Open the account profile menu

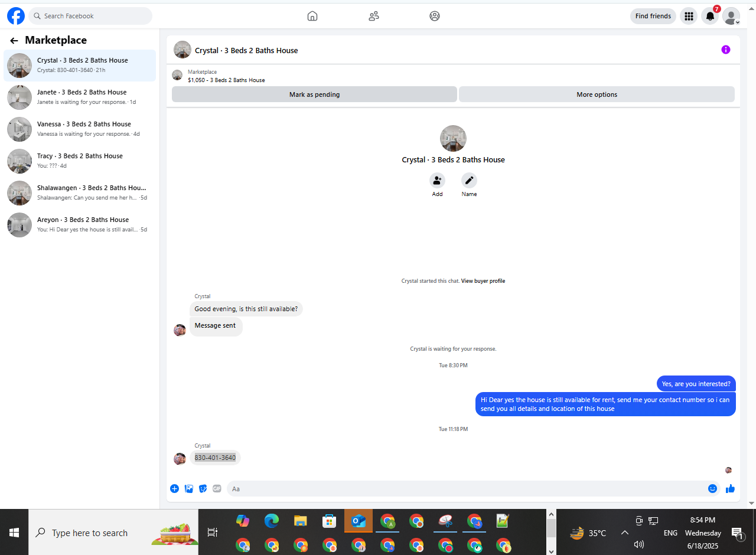coord(731,16)
